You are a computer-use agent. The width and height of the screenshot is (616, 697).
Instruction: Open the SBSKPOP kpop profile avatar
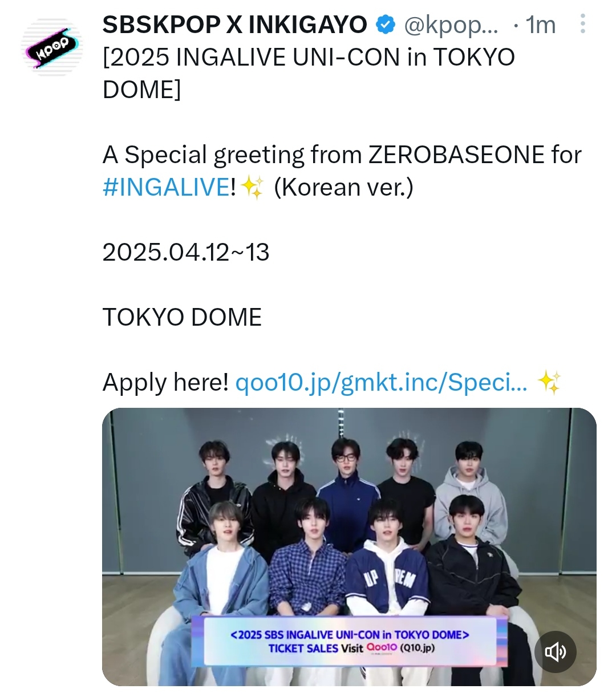(x=52, y=44)
